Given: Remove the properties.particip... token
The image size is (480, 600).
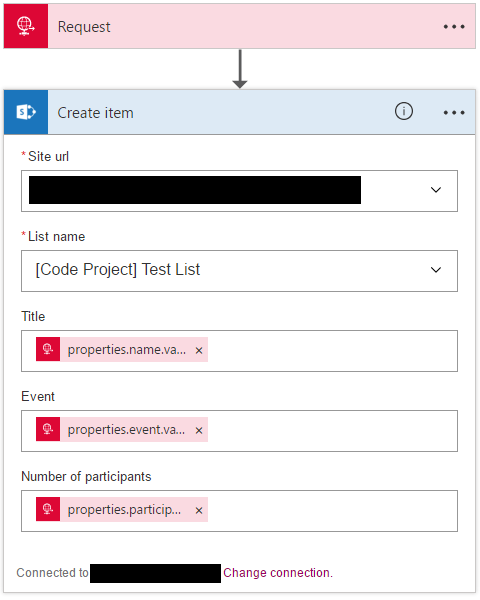Looking at the screenshot, I should (x=199, y=510).
